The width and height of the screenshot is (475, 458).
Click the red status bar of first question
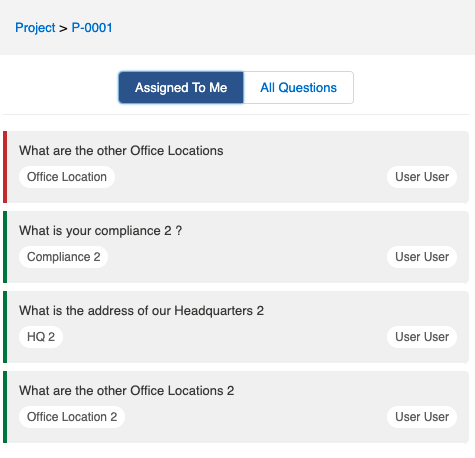[5, 167]
